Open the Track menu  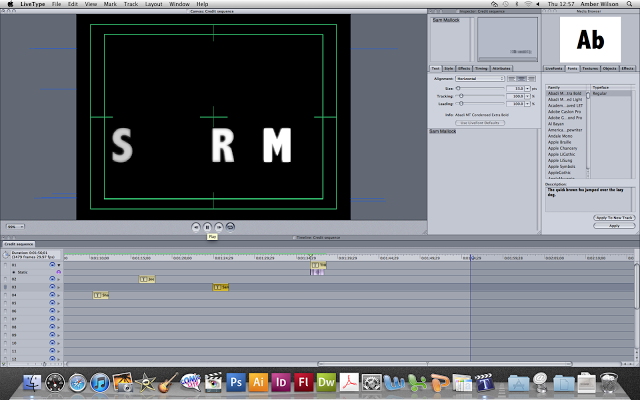click(x=131, y=4)
